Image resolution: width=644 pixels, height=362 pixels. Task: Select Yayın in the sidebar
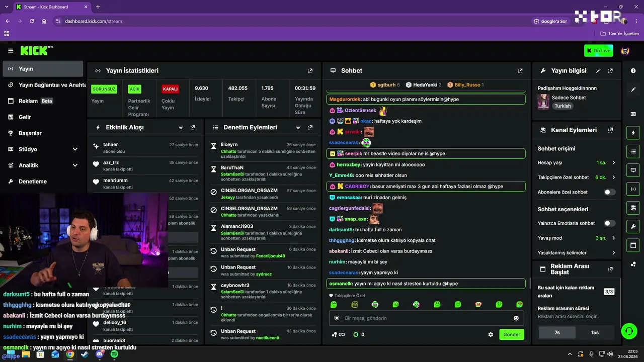tap(43, 69)
